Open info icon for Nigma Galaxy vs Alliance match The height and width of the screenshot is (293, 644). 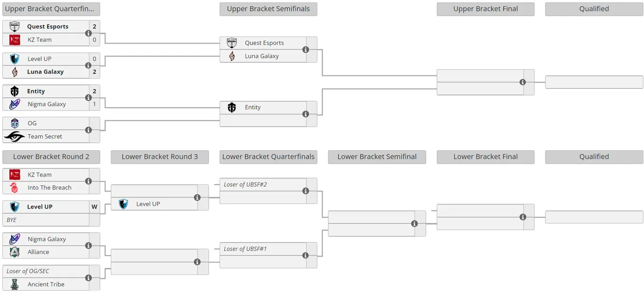pyautogui.click(x=88, y=246)
